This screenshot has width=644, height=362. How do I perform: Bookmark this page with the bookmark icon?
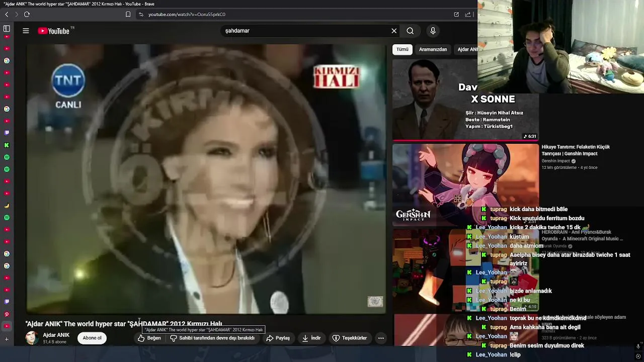128,15
